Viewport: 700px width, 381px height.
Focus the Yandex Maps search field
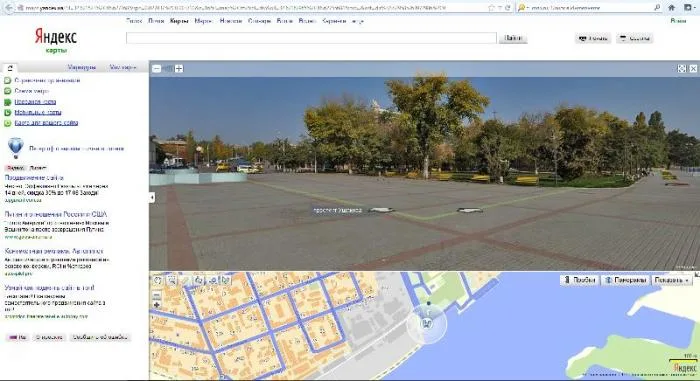[x=311, y=38]
